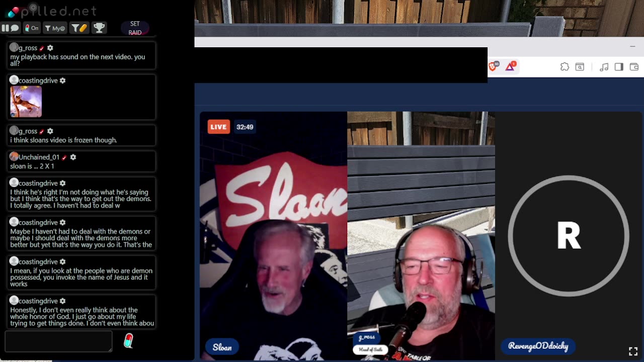This screenshot has width=644, height=362.
Task: Pause the chat with the pause-chat button
Action: point(10,28)
